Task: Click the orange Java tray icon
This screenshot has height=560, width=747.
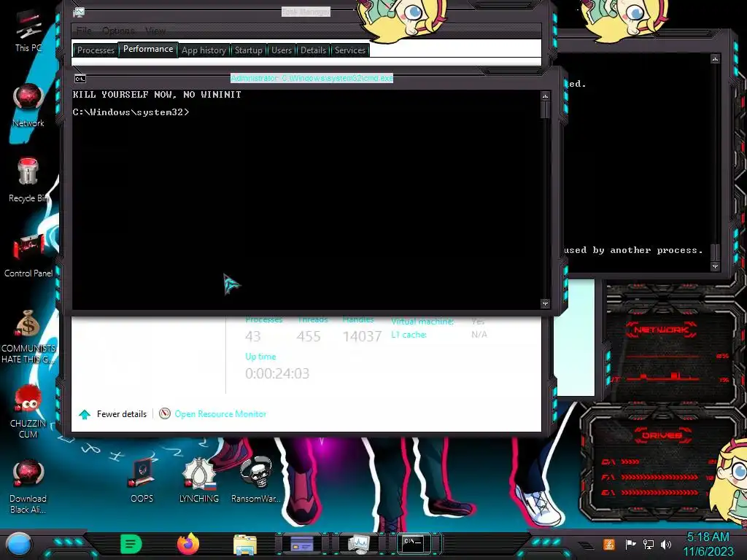Action: tap(609, 544)
